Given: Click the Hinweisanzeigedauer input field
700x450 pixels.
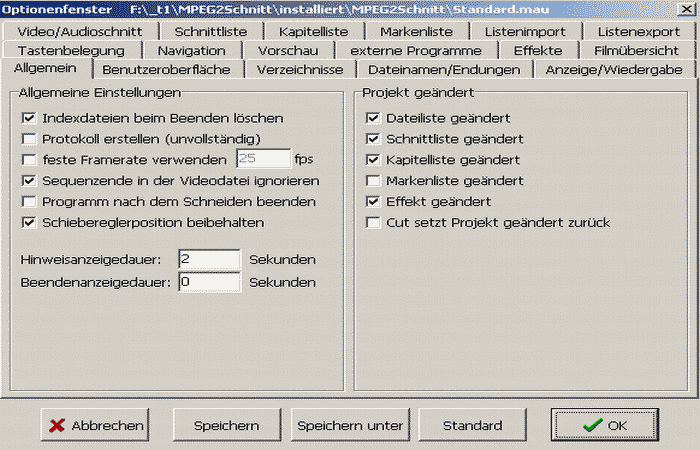Looking at the screenshot, I should point(209,260).
